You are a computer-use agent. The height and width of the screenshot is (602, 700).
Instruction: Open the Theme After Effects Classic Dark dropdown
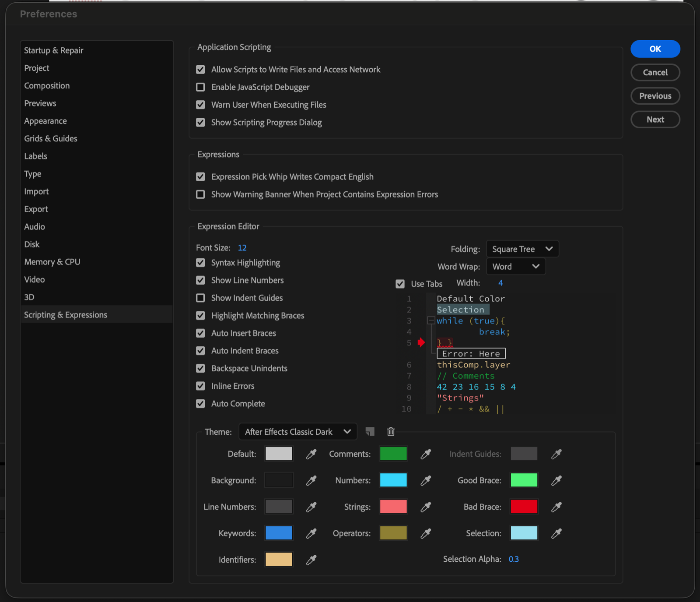pos(298,432)
